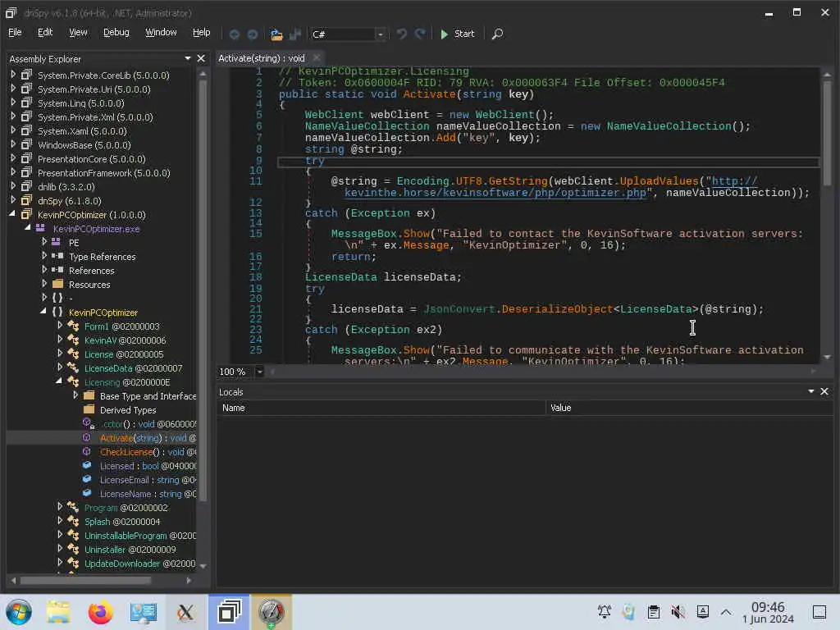Open the C# language dropdown
Image resolution: width=840 pixels, height=630 pixels.
380,34
